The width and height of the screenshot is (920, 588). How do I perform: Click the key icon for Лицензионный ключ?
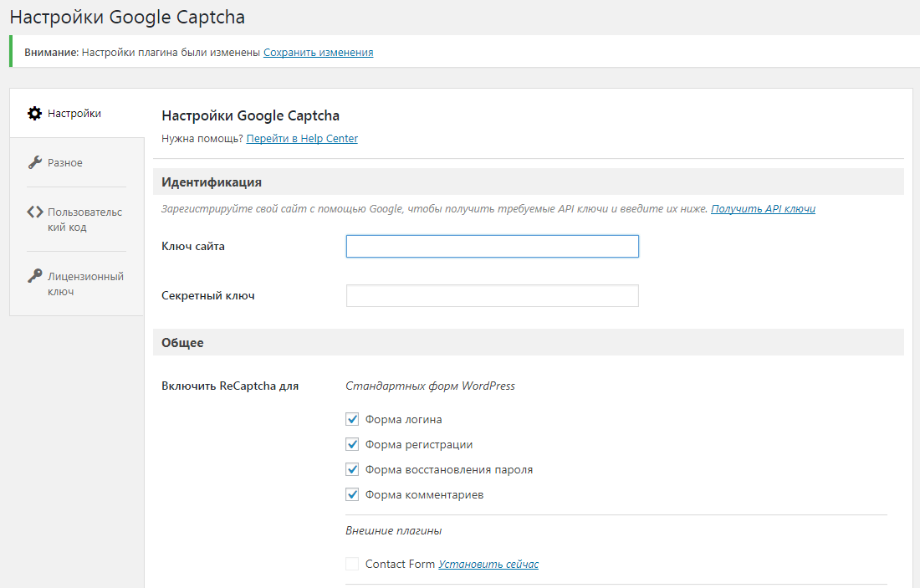pyautogui.click(x=34, y=276)
